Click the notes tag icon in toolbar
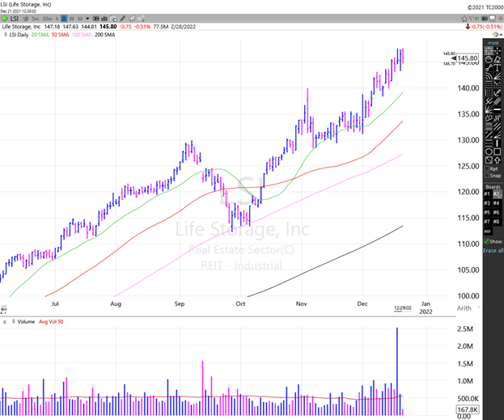 [x=132, y=19]
